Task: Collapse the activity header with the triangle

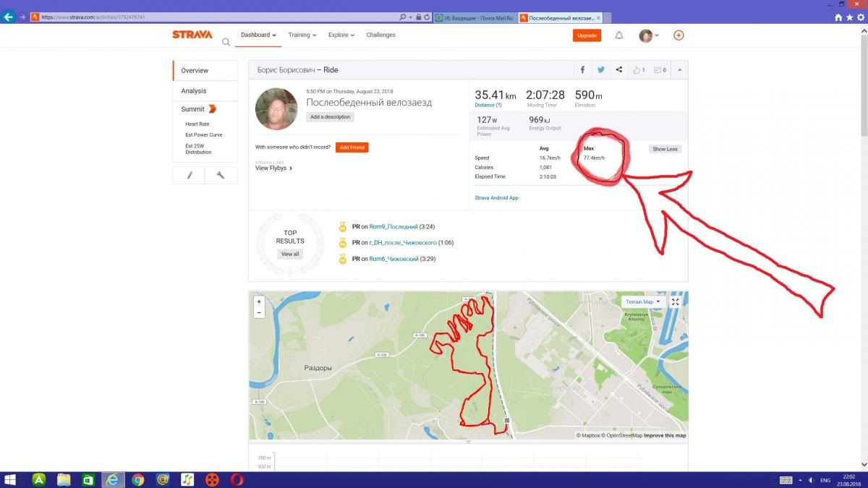Action: point(679,70)
